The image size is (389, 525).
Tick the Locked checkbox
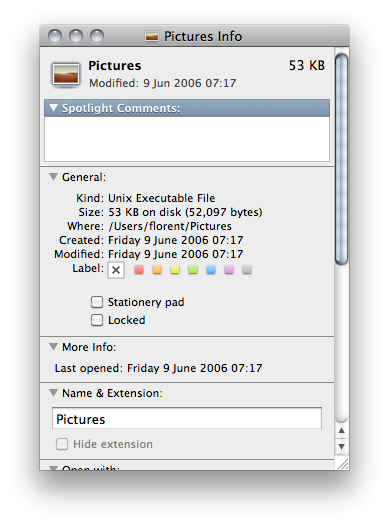click(97, 320)
